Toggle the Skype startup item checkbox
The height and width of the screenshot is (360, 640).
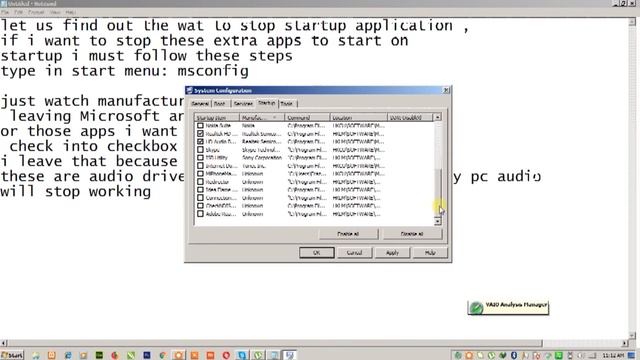point(200,149)
